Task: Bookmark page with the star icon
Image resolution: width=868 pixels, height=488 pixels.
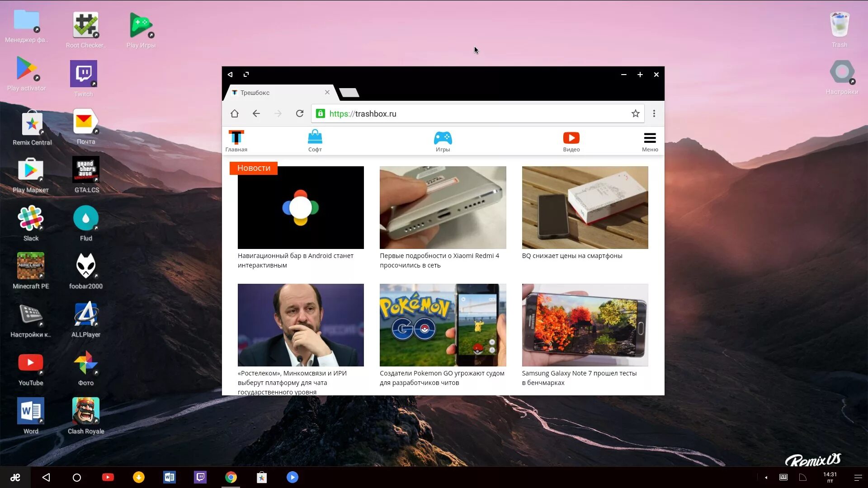Action: [635, 113]
